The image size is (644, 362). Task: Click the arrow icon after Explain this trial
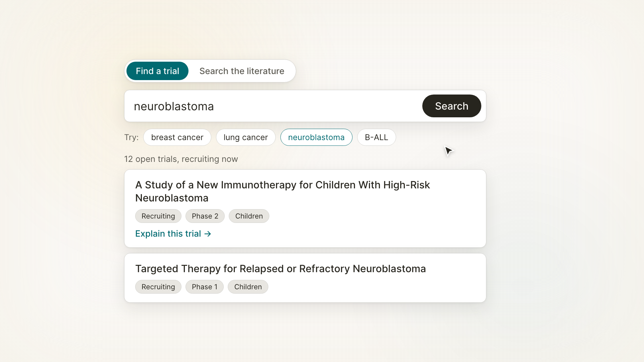point(208,234)
